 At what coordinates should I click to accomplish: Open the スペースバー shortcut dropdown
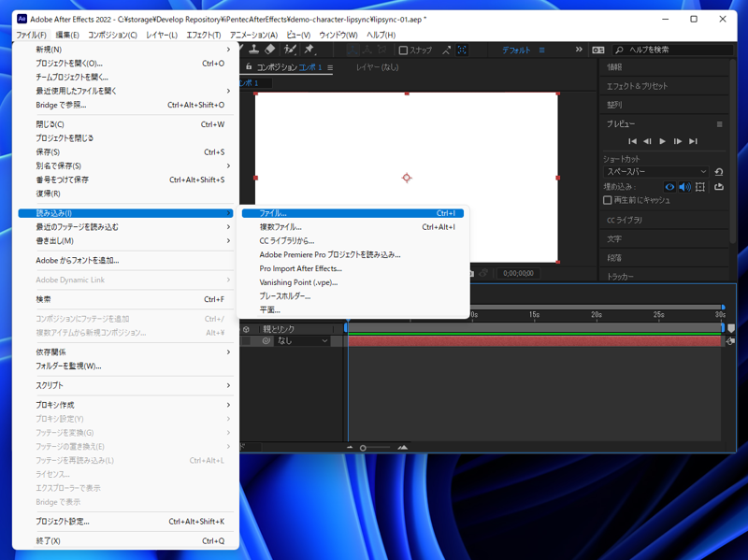pos(654,172)
